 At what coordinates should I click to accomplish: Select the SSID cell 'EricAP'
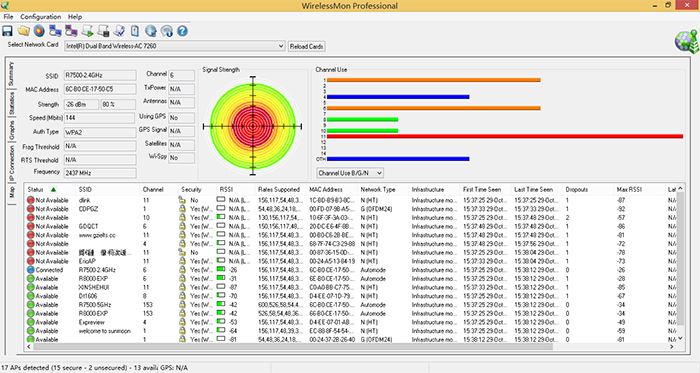click(87, 261)
